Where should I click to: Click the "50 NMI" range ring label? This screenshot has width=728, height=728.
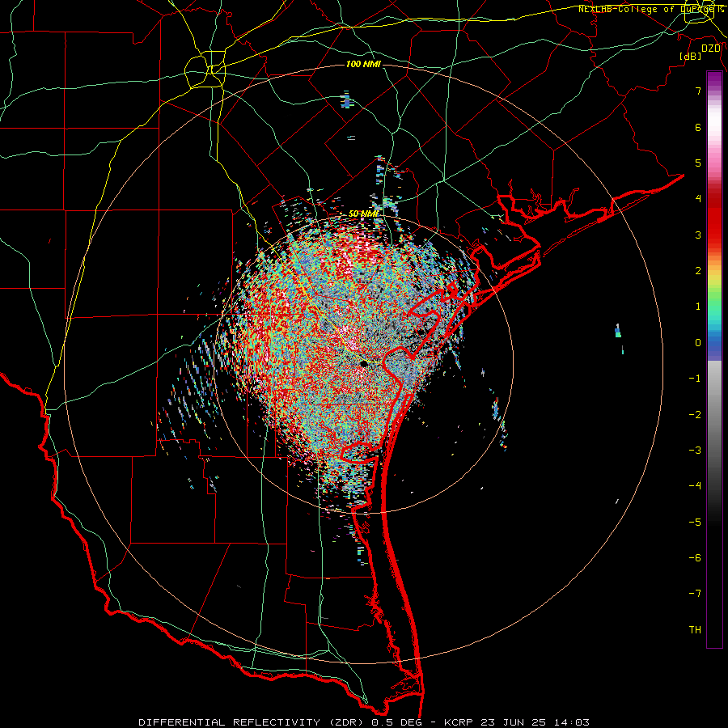[x=363, y=214]
